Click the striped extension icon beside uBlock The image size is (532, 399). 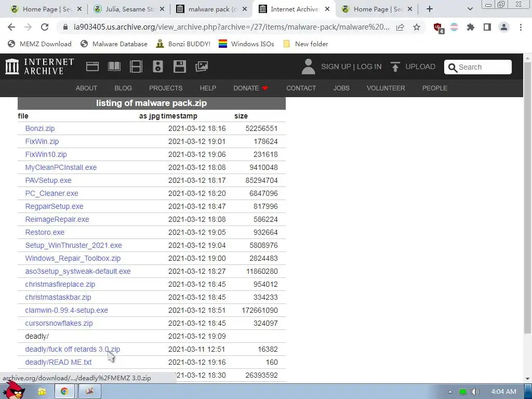pyautogui.click(x=454, y=27)
